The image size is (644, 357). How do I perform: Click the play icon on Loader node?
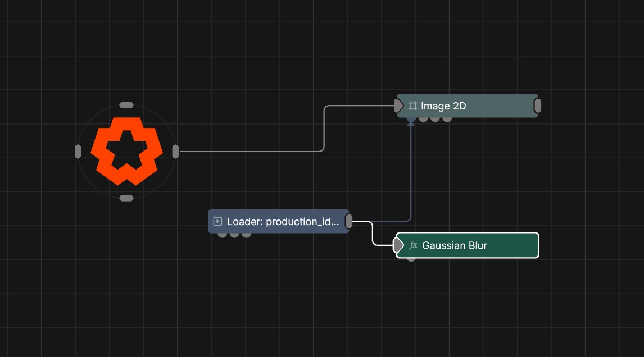(217, 222)
